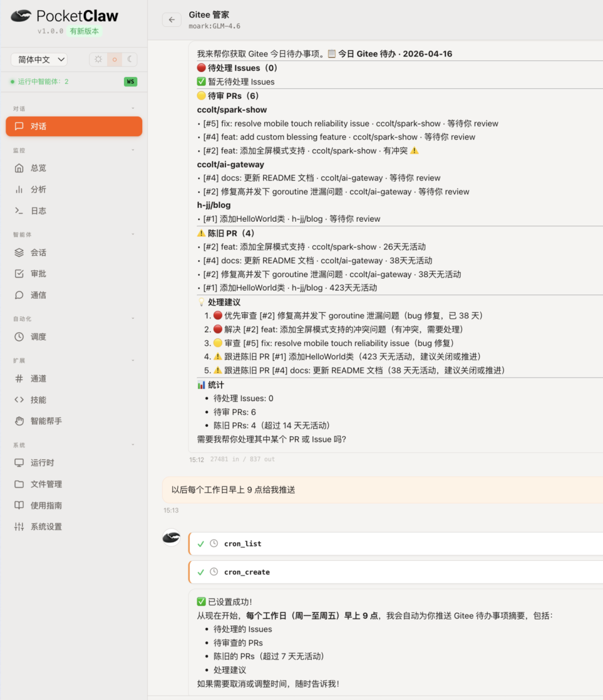603x700 pixels.
Task: Click the v1.0.0 version label
Action: [50, 31]
